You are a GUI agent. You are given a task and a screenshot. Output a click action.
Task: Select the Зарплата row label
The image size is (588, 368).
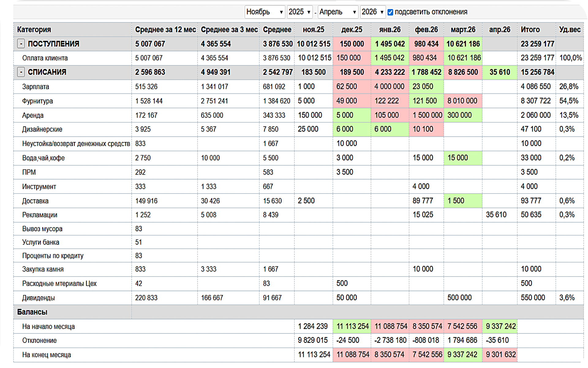click(x=36, y=87)
